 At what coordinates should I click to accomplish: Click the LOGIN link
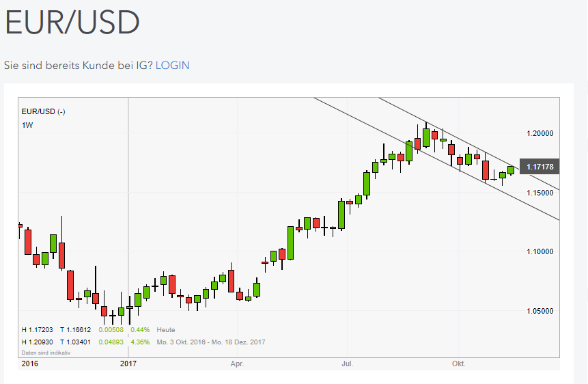172,66
